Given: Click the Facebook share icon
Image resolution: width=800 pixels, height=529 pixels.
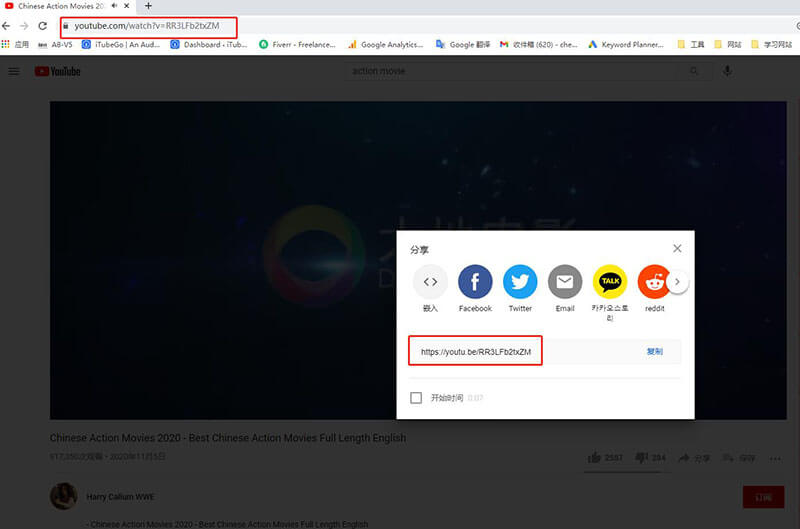Looking at the screenshot, I should [475, 282].
